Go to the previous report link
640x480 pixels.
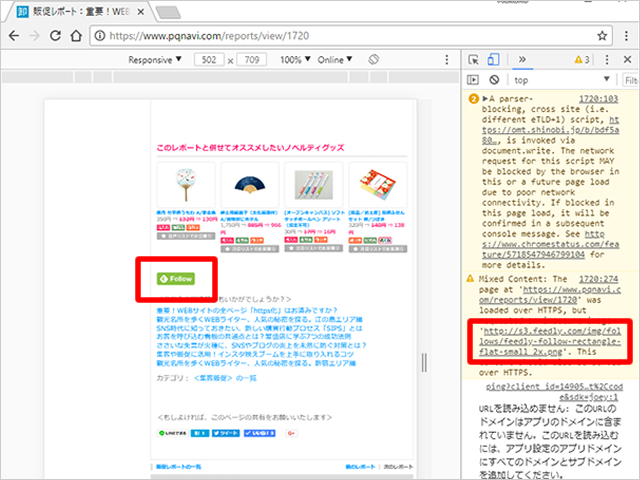click(360, 467)
